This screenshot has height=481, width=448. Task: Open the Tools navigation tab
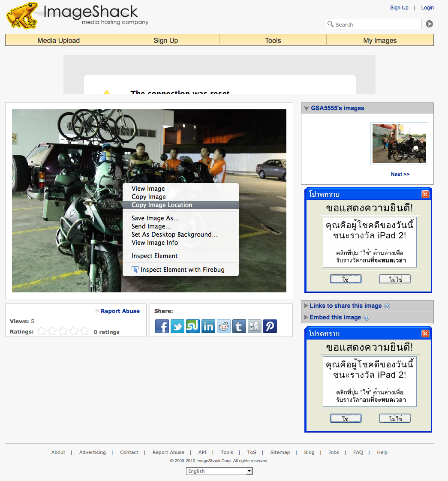[273, 40]
